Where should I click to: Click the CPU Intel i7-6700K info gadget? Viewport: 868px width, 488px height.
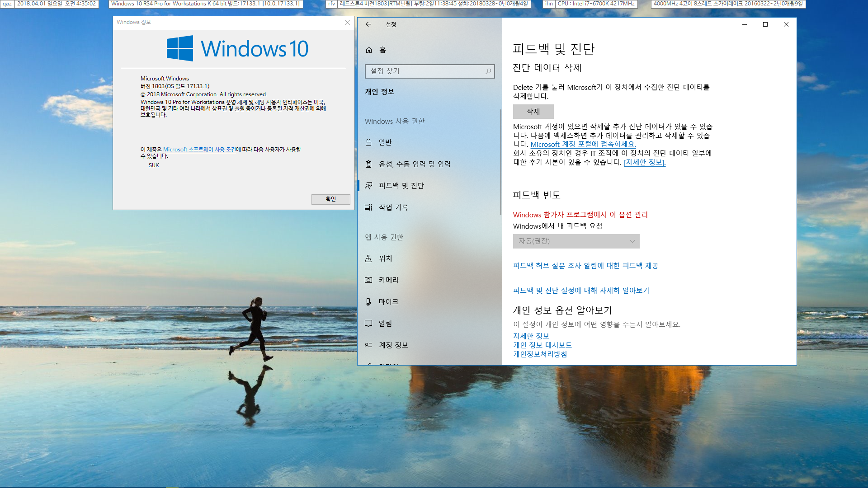[596, 4]
